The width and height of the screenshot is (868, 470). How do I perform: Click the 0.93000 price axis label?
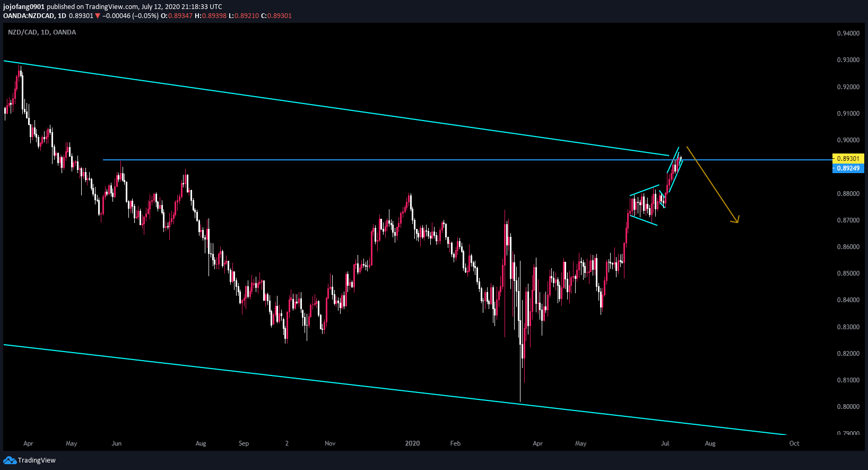[848, 60]
